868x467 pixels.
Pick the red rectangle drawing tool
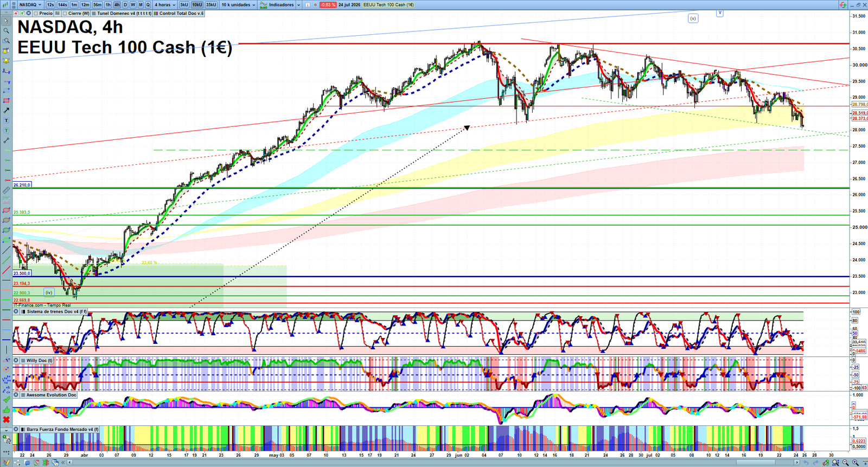(7, 100)
